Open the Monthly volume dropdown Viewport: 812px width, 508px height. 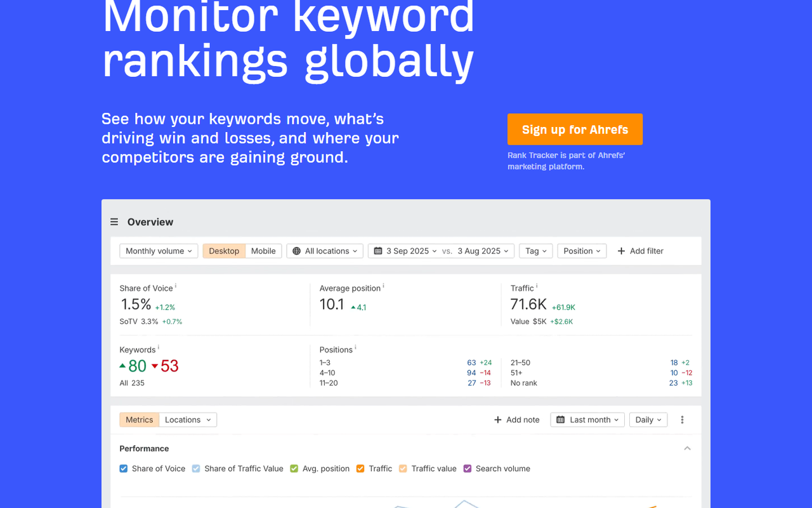click(x=159, y=251)
